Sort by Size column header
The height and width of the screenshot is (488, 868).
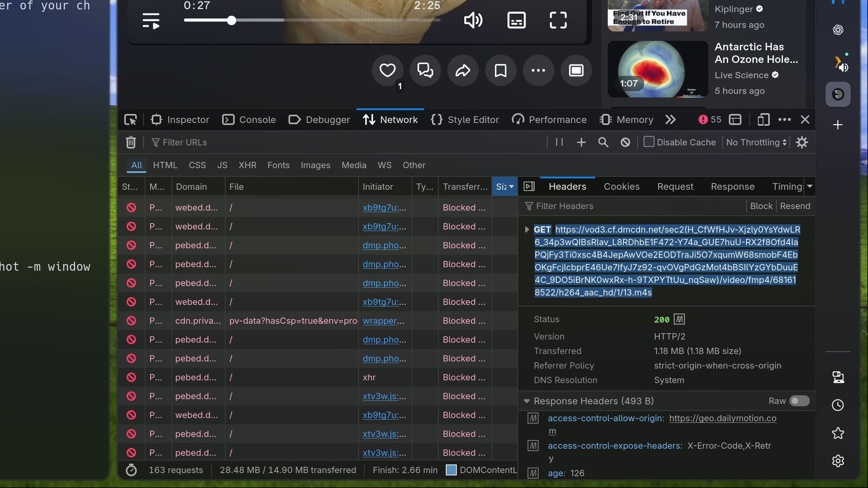pyautogui.click(x=505, y=187)
